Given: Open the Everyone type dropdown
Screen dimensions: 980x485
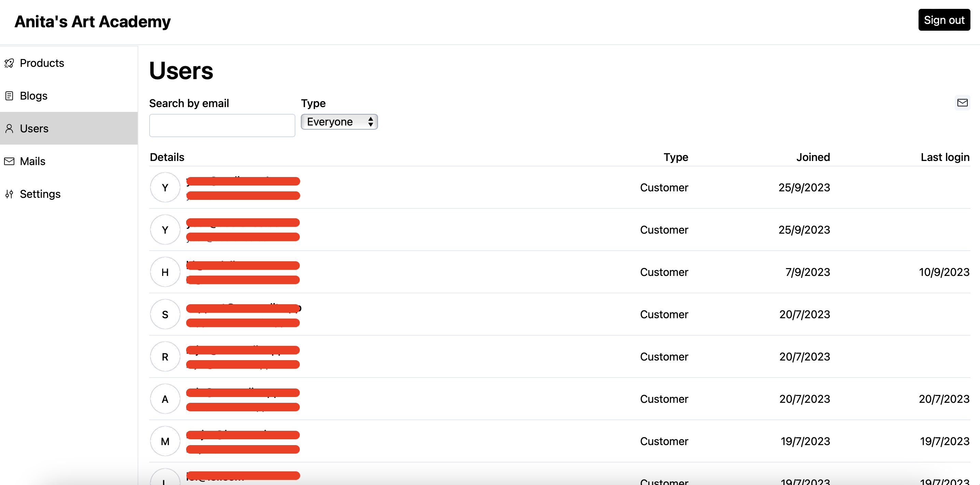Looking at the screenshot, I should (x=339, y=122).
